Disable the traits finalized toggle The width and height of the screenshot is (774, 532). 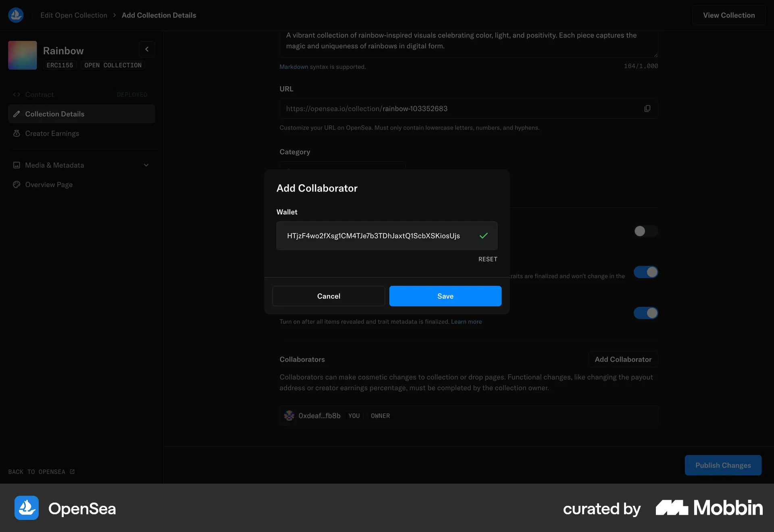(x=645, y=272)
